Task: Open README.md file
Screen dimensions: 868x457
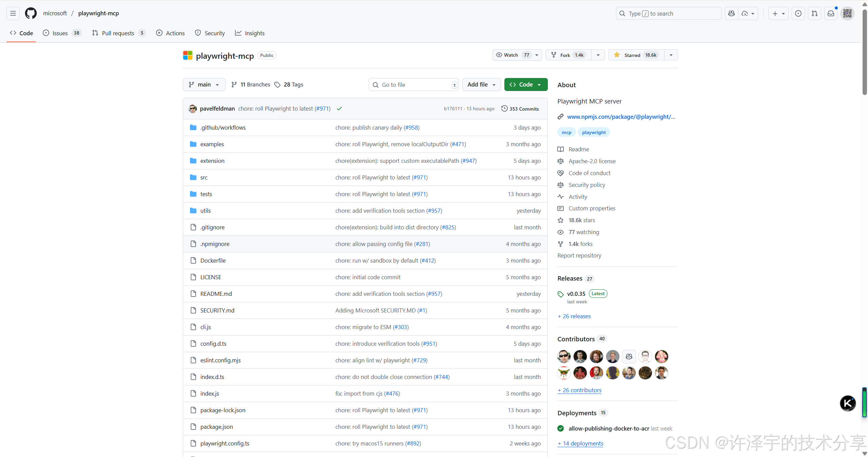Action: (x=216, y=294)
